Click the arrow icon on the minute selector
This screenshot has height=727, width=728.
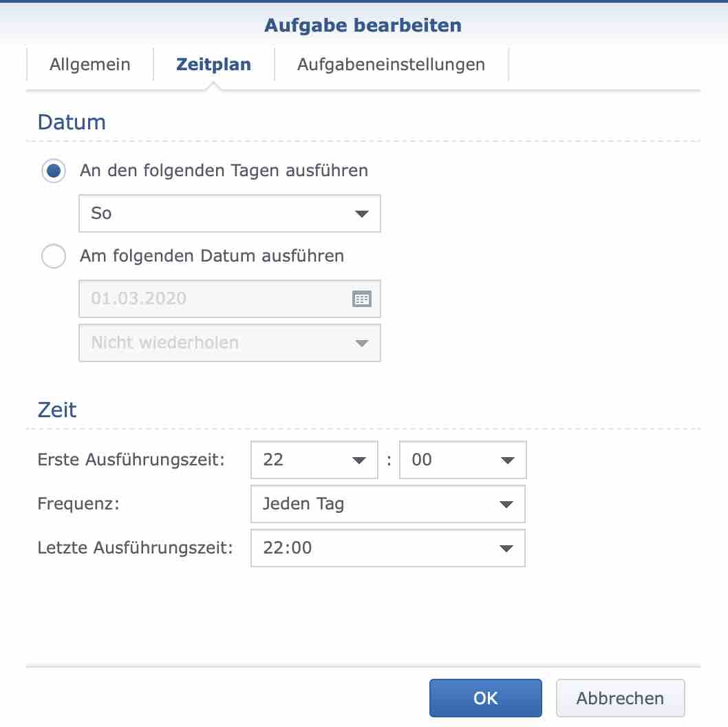pyautogui.click(x=507, y=460)
